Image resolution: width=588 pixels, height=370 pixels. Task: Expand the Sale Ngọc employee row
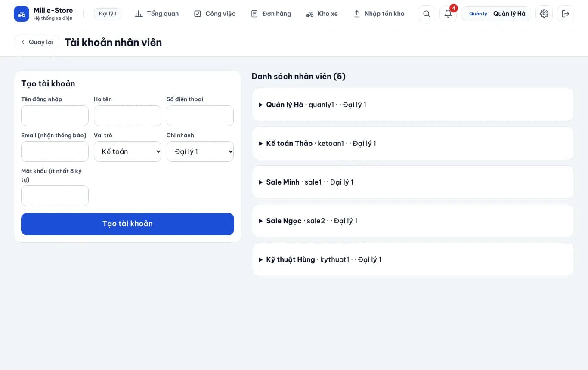pos(413,221)
